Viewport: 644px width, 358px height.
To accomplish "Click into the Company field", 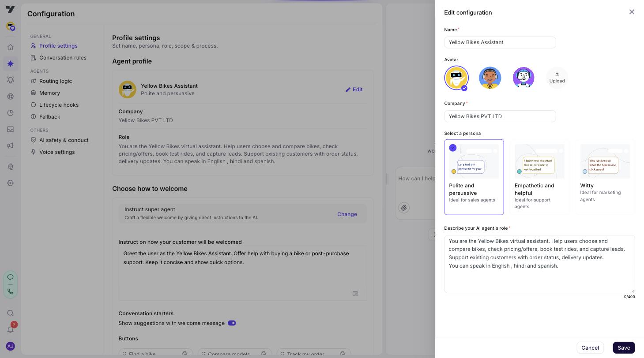I will click(500, 116).
